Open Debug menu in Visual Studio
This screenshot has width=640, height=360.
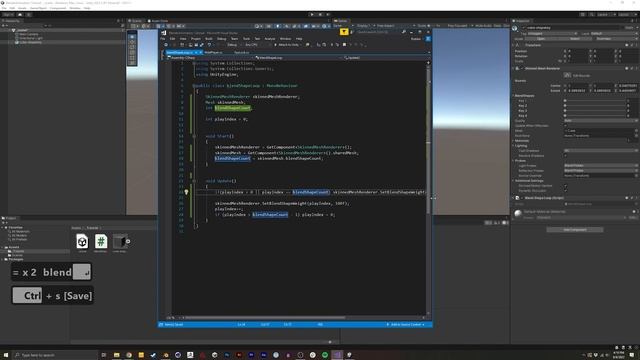222,39
